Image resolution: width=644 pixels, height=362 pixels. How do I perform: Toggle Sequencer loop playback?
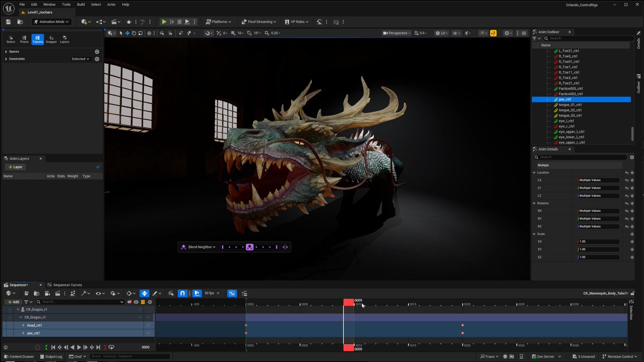[x=111, y=348]
